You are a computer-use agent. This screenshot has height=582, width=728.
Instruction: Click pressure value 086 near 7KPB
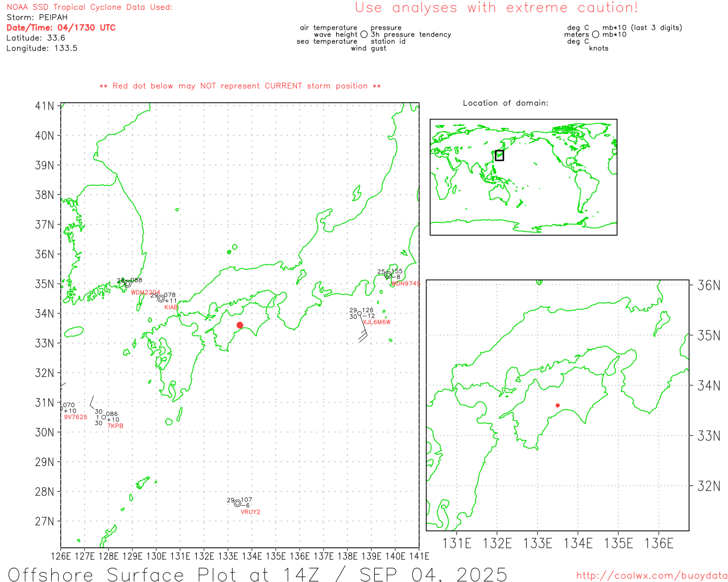(x=112, y=414)
